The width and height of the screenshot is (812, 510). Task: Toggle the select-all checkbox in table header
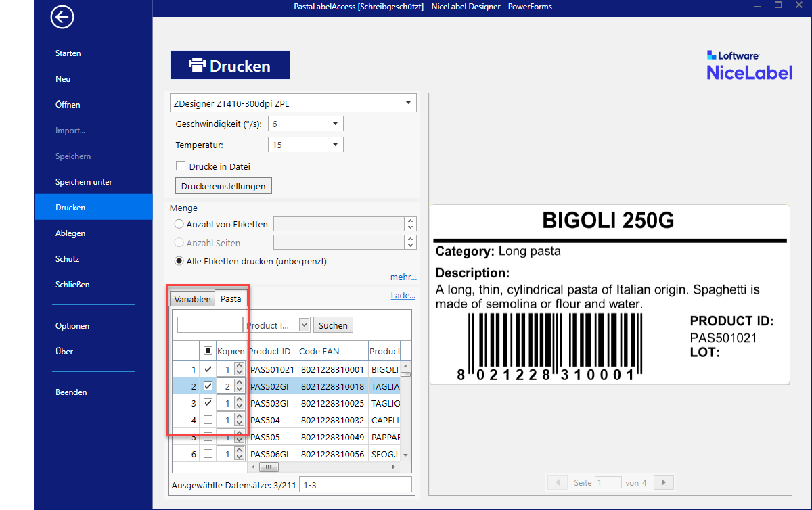pos(208,351)
